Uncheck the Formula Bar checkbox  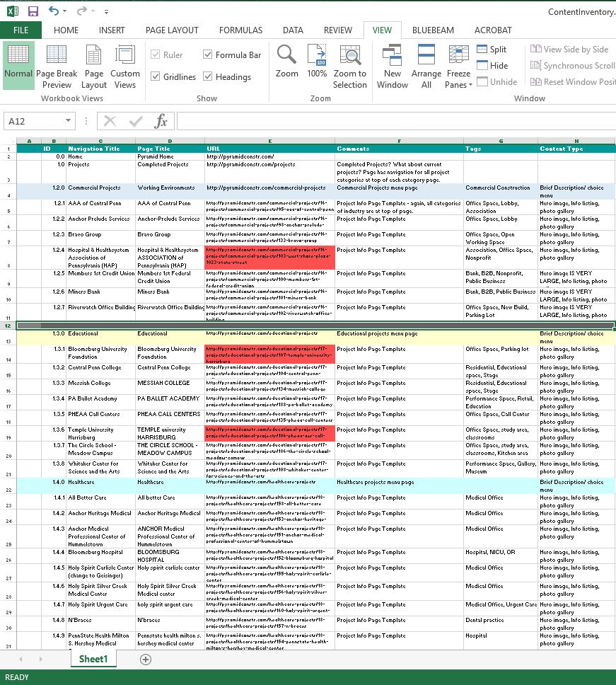click(x=208, y=54)
